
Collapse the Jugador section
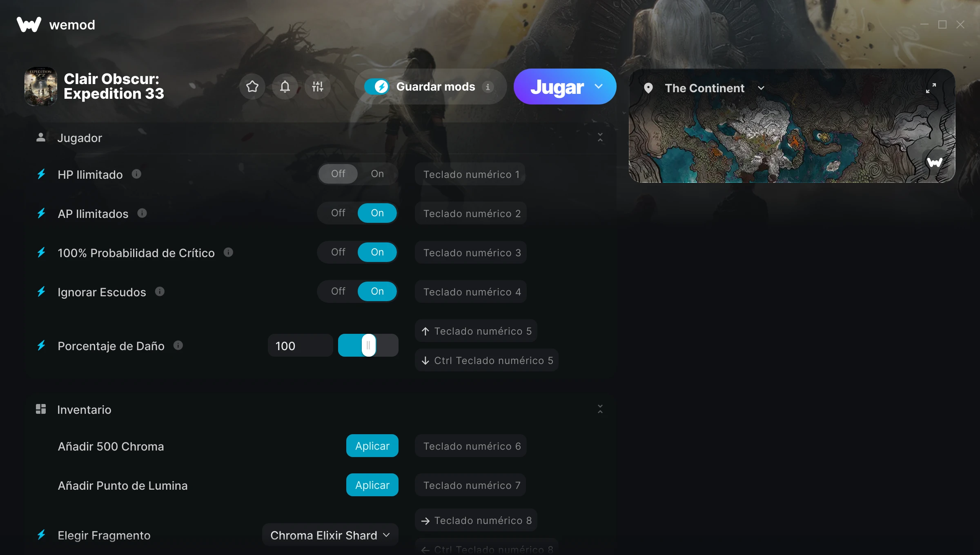pos(600,138)
